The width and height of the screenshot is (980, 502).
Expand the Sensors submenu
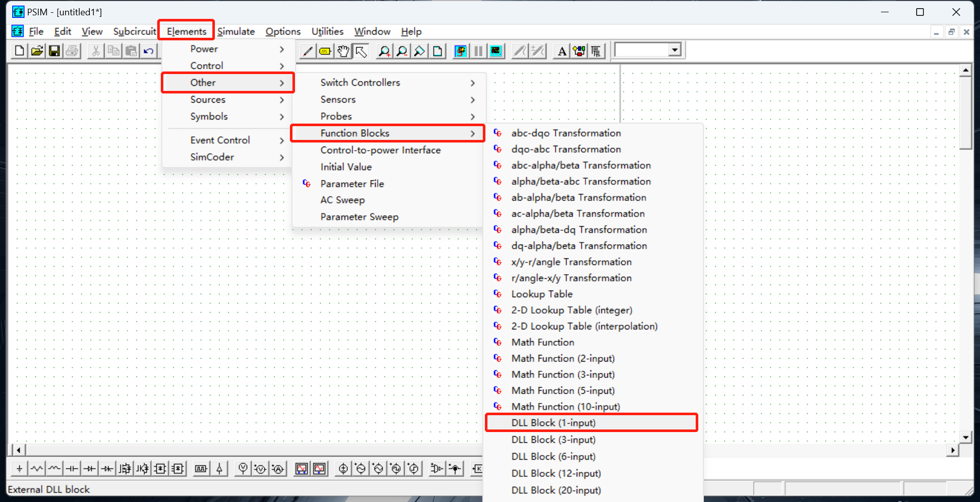click(388, 100)
